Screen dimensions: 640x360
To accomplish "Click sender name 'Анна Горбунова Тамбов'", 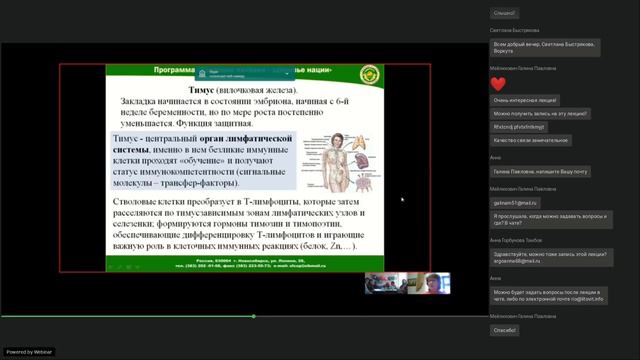I will 516,240.
